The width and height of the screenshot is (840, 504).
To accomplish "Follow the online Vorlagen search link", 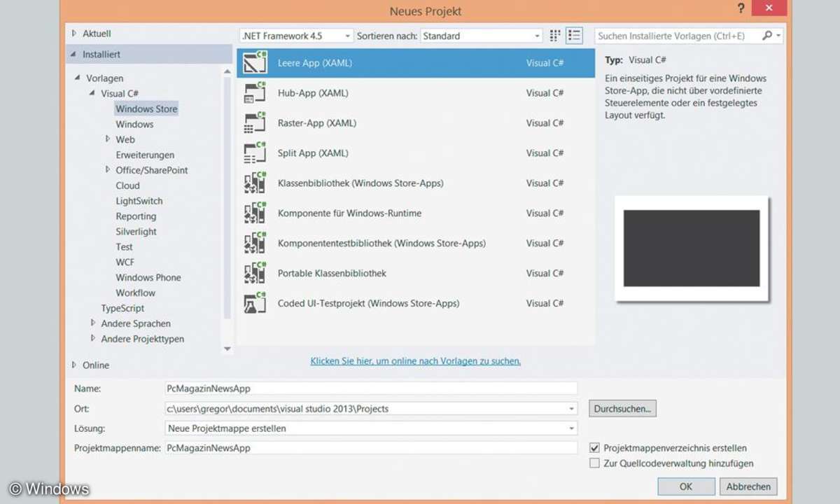I will tap(416, 361).
